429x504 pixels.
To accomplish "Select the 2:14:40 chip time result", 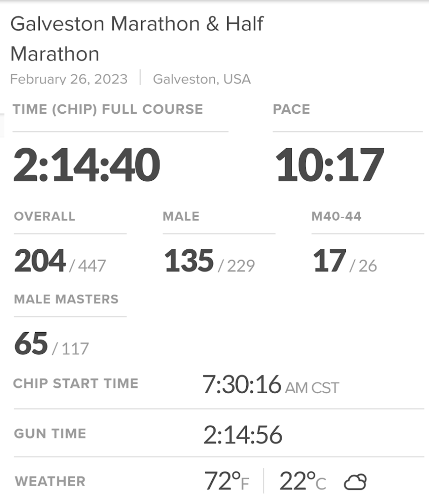I will click(87, 165).
